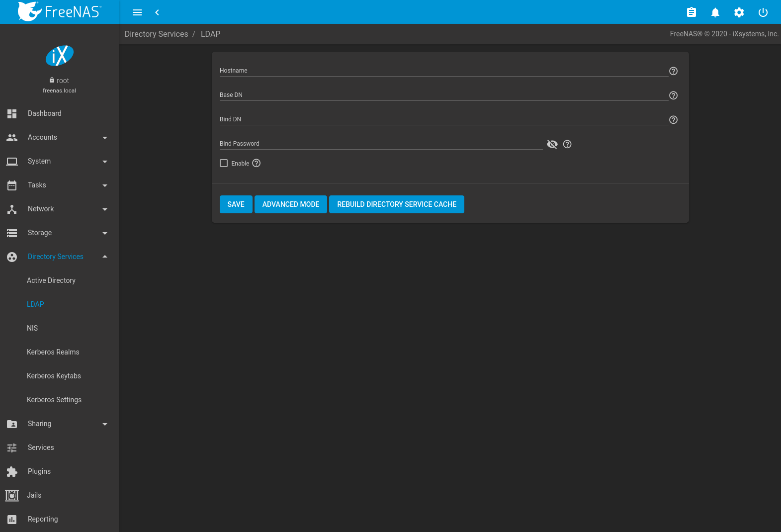Screen dimensions: 781x532
Task: Show help for the Bind DN field
Action: point(673,120)
